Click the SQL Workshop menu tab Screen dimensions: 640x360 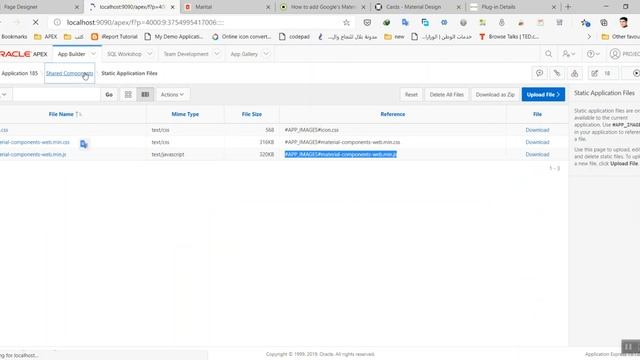124,54
